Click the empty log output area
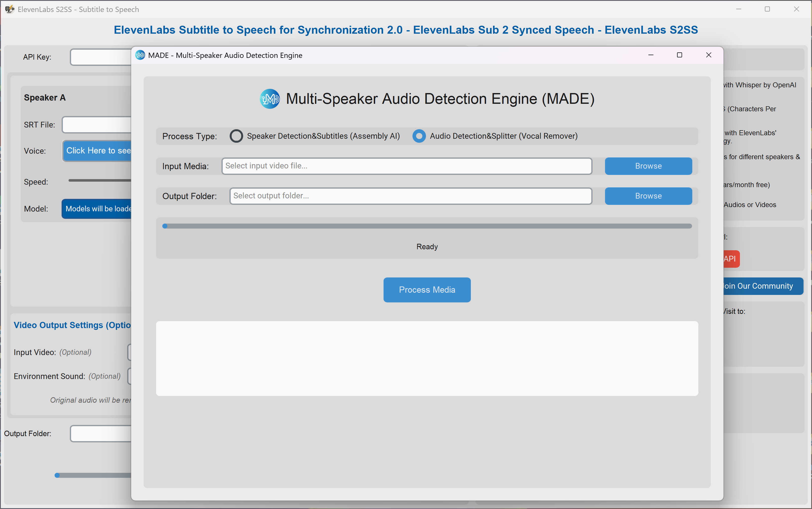 426,358
